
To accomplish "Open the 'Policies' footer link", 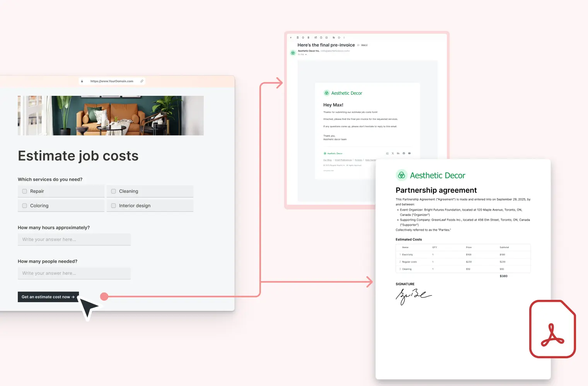I will (358, 160).
